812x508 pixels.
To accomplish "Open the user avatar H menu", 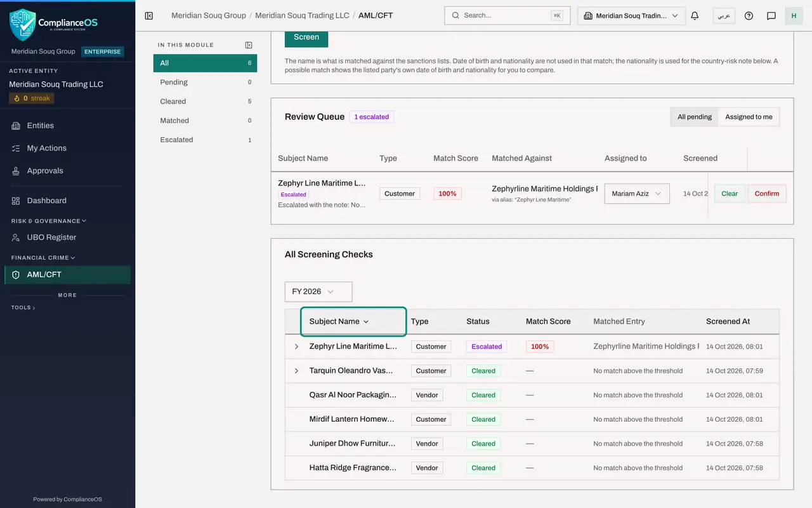I will tap(794, 16).
